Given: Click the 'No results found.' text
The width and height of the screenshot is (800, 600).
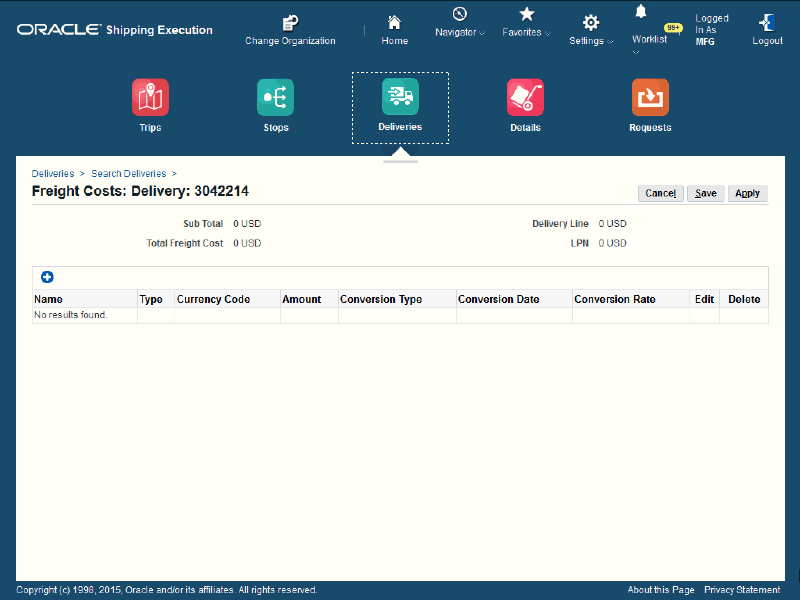Looking at the screenshot, I should [70, 315].
